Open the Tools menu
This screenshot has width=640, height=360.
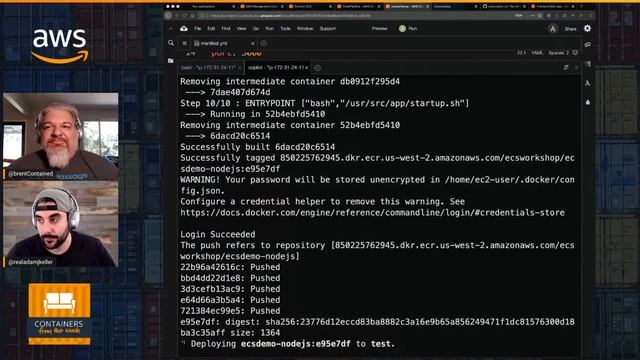(x=285, y=29)
